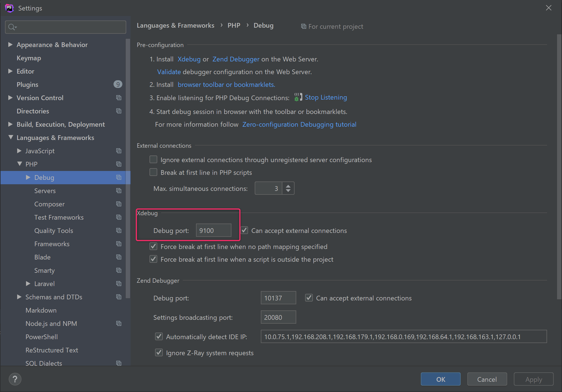Select PHP in the breadcrumb path
Viewport: 562px width, 392px height.
[x=234, y=25]
